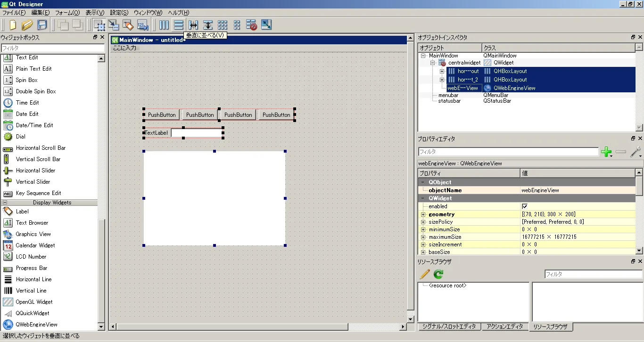Expand the sizePolicy property row
This screenshot has width=644, height=342.
[423, 222]
